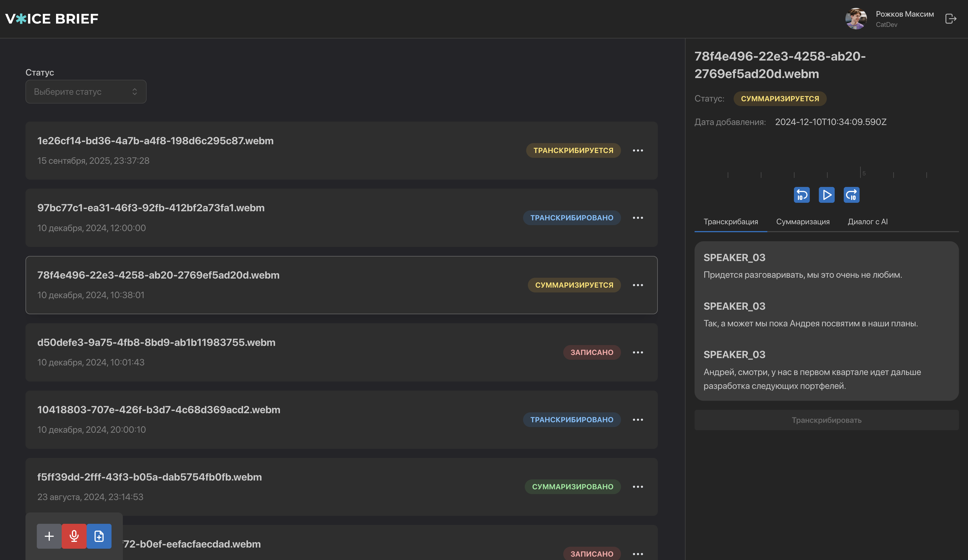Open more options for 78f4e496 recording
The image size is (968, 560).
tap(638, 285)
